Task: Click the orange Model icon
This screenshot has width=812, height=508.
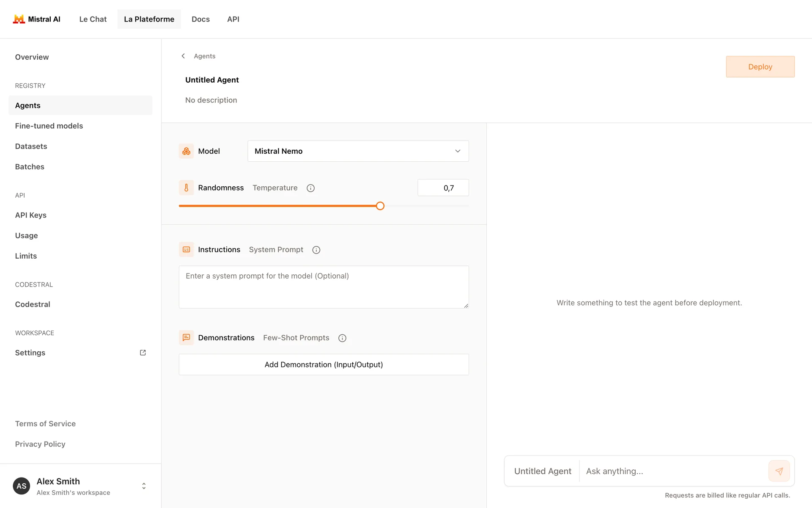Action: tap(186, 151)
